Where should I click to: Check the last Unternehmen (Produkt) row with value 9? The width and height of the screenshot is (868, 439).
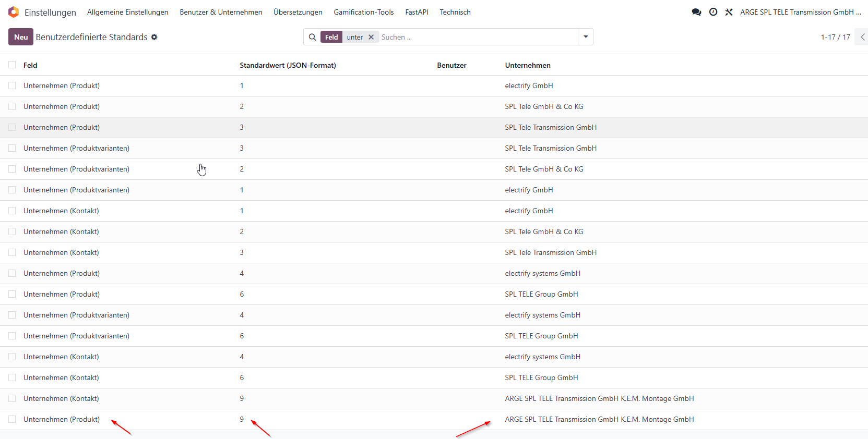(12, 419)
